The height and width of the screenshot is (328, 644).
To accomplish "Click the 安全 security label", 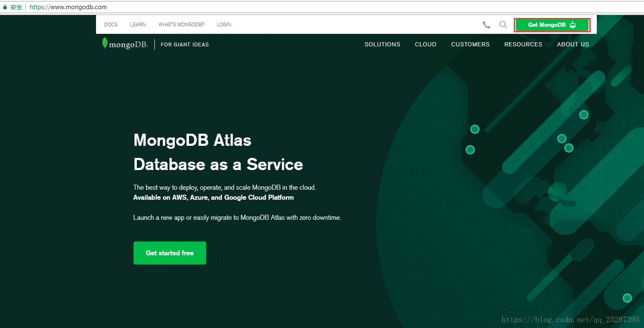I will [15, 7].
